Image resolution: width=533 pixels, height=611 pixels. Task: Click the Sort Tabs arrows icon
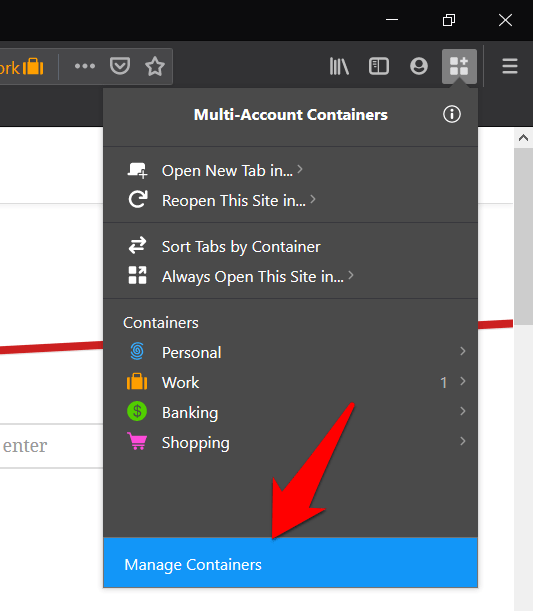(138, 245)
